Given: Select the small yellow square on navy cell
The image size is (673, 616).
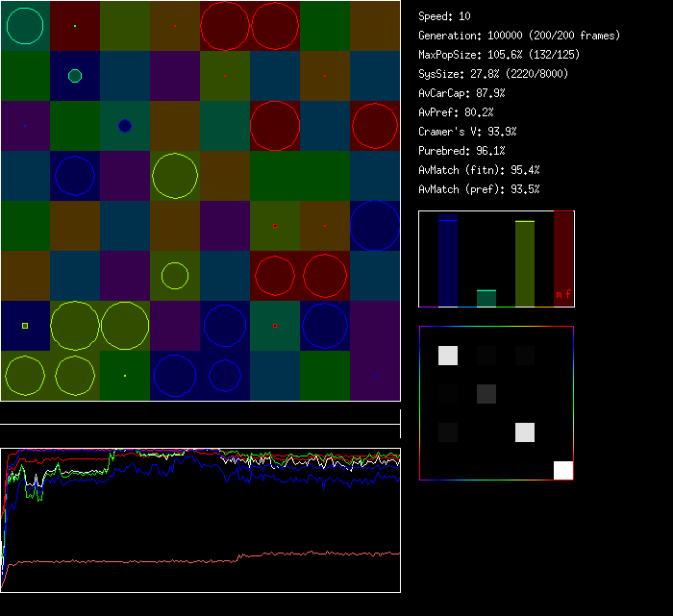Looking at the screenshot, I should point(25,326).
